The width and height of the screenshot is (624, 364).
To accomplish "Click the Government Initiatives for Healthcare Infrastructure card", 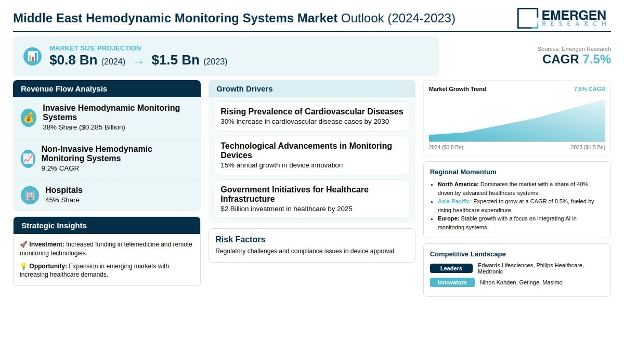I will tap(312, 199).
